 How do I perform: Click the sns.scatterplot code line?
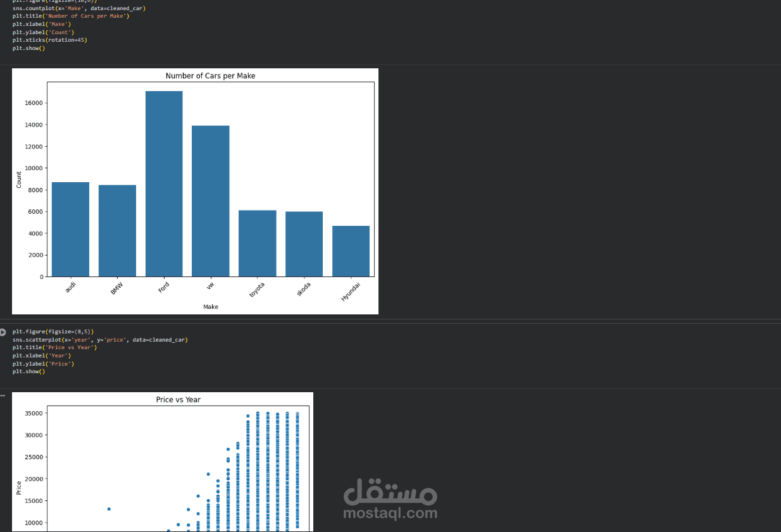pyautogui.click(x=100, y=340)
